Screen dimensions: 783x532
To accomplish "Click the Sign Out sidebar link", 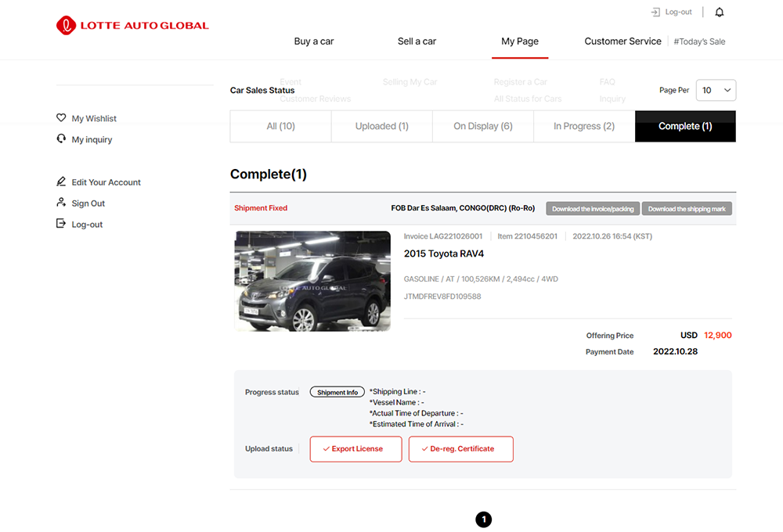I will click(88, 203).
